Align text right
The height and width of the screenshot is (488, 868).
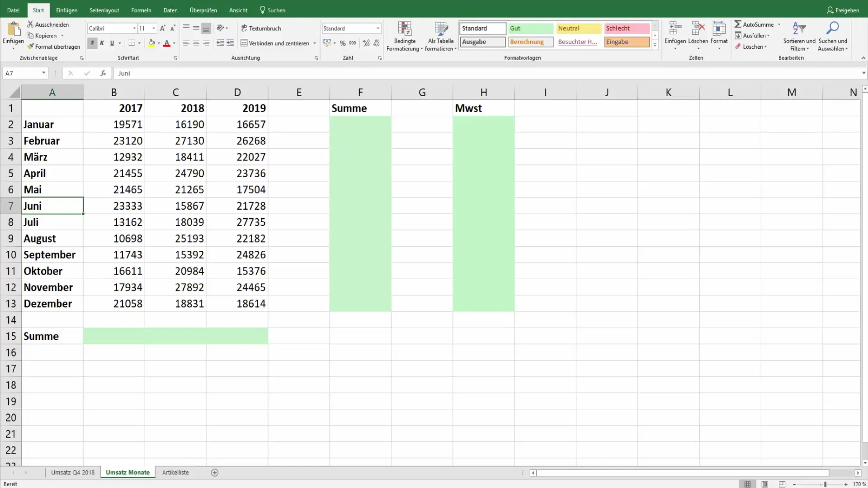(206, 43)
